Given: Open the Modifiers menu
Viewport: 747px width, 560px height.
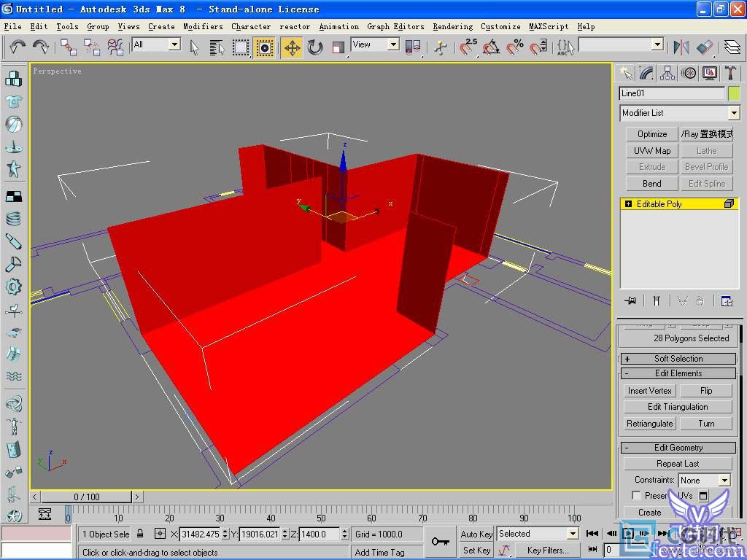Looking at the screenshot, I should 203,27.
